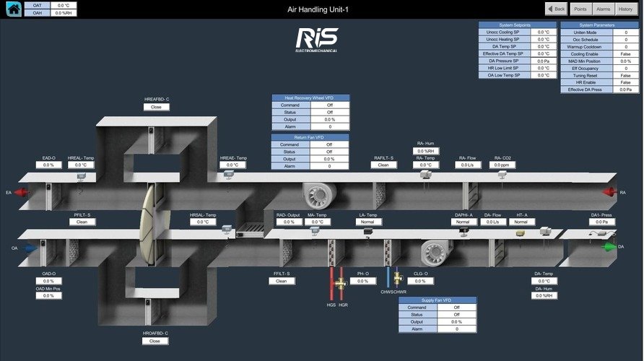Click the Home icon in top bar
Image resolution: width=644 pixels, height=361 pixels.
13,9
